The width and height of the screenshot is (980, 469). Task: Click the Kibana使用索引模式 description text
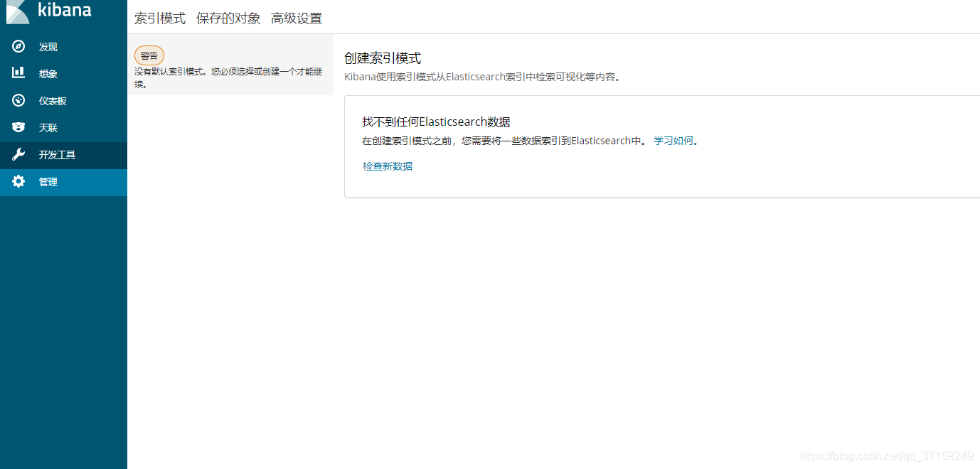click(484, 77)
